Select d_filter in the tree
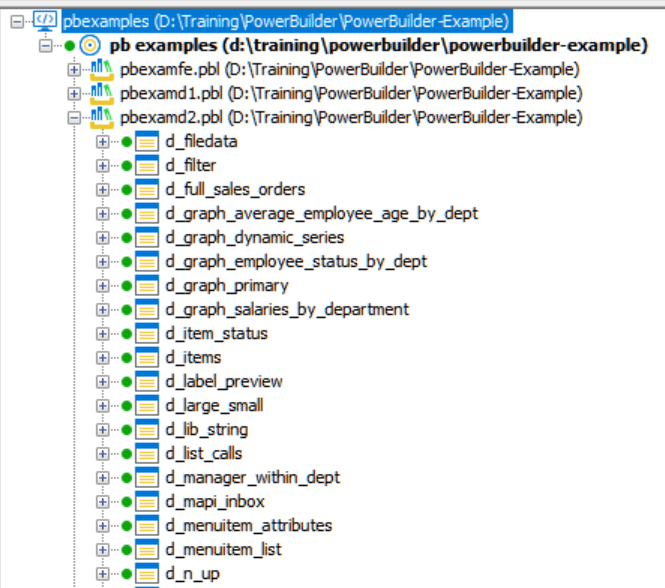Screen dimensions: 665x588 pos(191,165)
